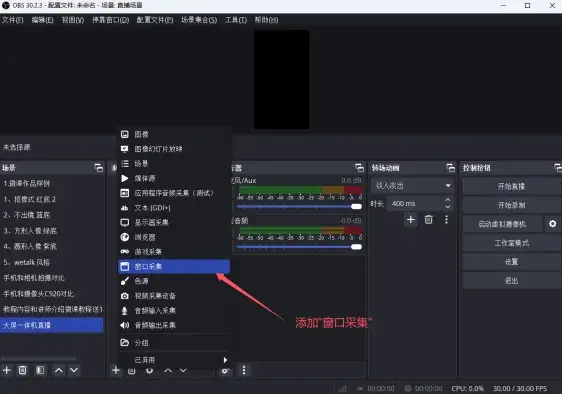Remove transition with trash icon
This screenshot has width=562, height=394.
point(428,219)
